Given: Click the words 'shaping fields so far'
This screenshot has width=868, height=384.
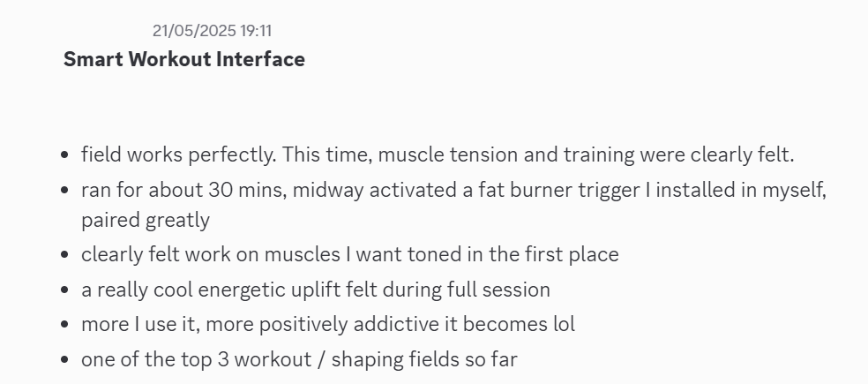Looking at the screenshot, I should coord(424,359).
